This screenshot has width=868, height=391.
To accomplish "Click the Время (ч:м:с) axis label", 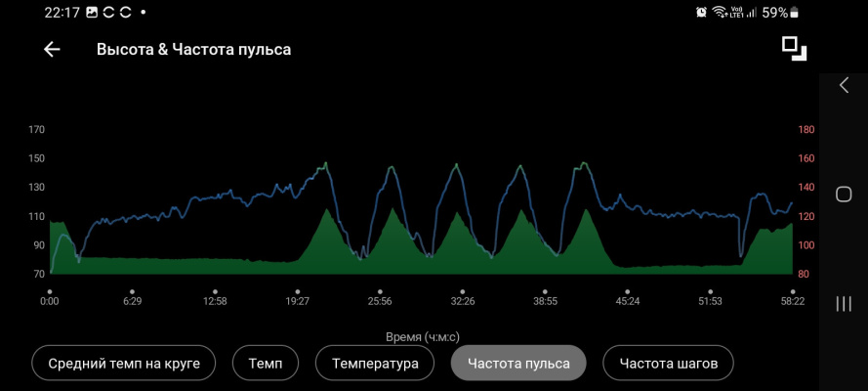I will (422, 336).
